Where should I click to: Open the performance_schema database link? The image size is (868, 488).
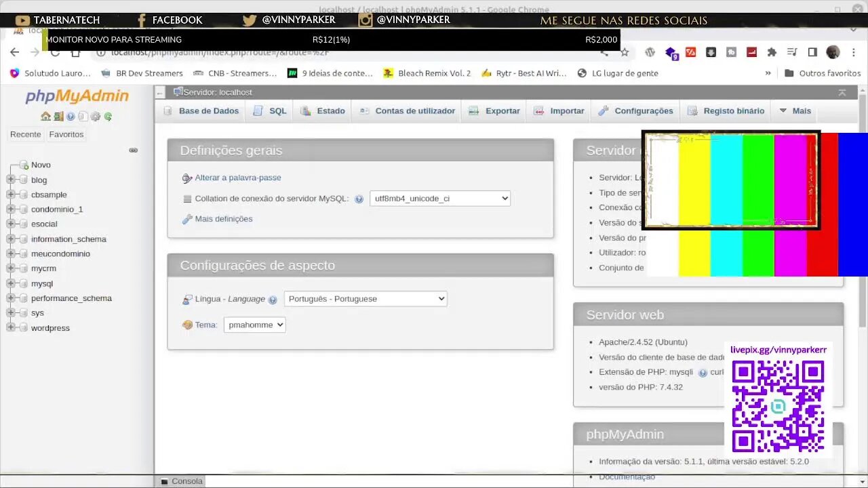tap(71, 298)
